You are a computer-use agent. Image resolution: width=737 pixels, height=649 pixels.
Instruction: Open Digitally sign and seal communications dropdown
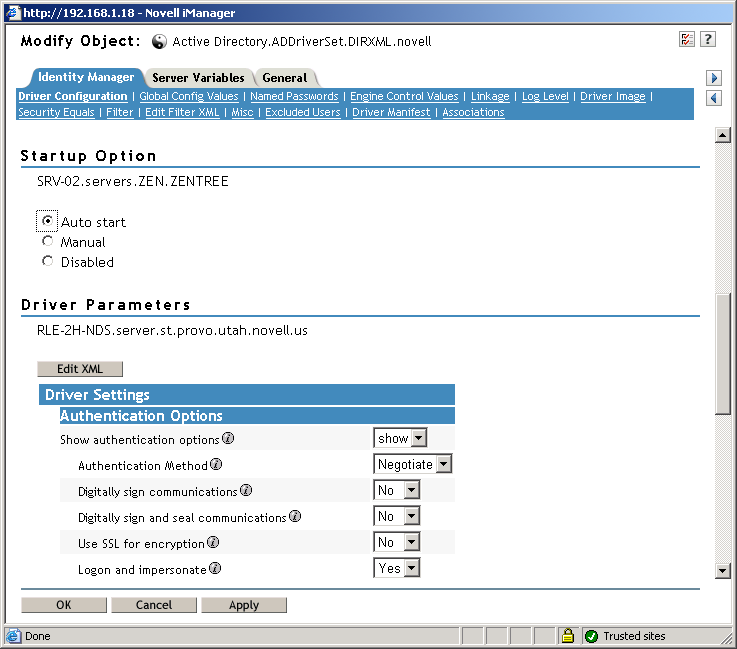click(397, 516)
